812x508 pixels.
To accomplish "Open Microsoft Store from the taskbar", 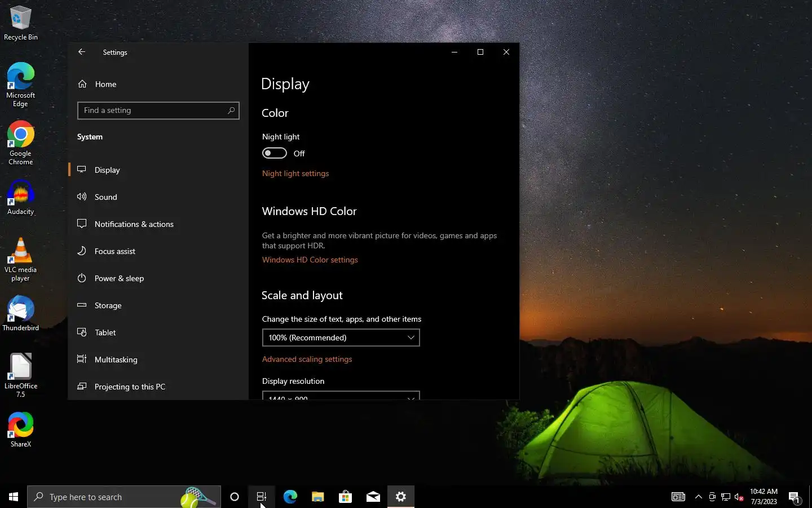I will (345, 497).
